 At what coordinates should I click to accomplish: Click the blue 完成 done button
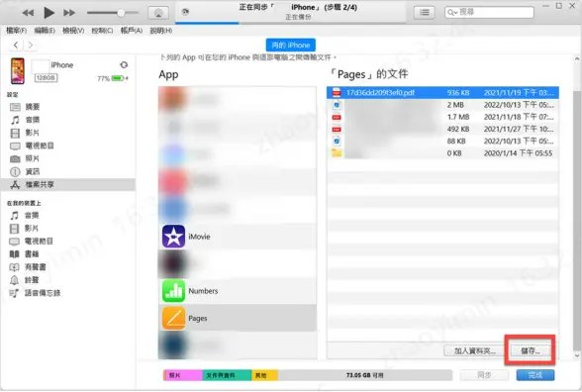[x=535, y=375]
